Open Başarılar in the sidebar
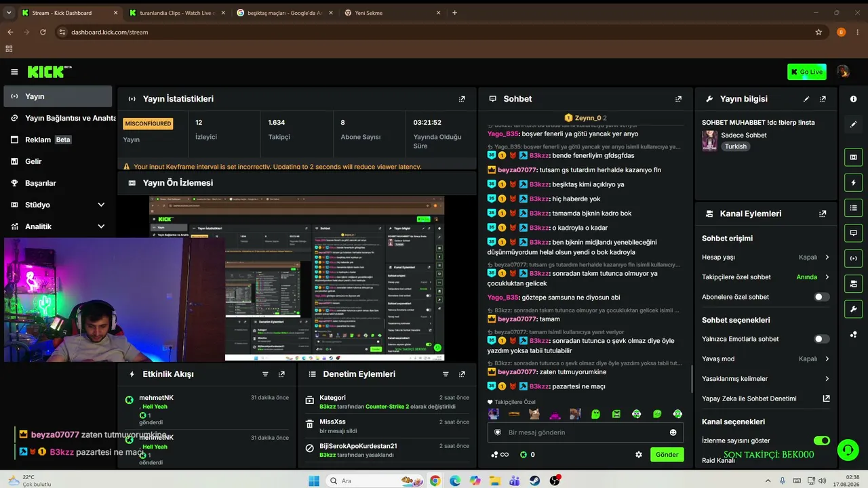Screen dimensions: 868x488 point(58,183)
